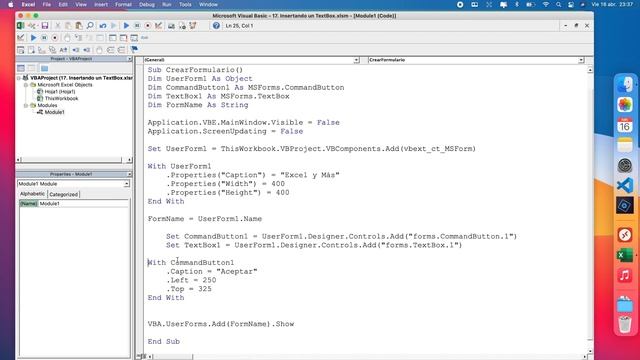Undo the last edit with the blue arrow
Viewport: 640px width, 360px height.
[x=103, y=26]
